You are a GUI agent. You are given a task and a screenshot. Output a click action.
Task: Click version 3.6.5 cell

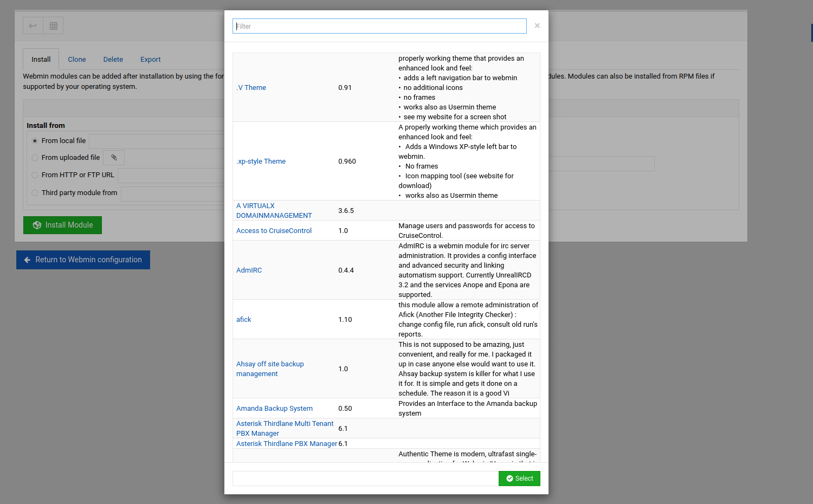pyautogui.click(x=346, y=211)
